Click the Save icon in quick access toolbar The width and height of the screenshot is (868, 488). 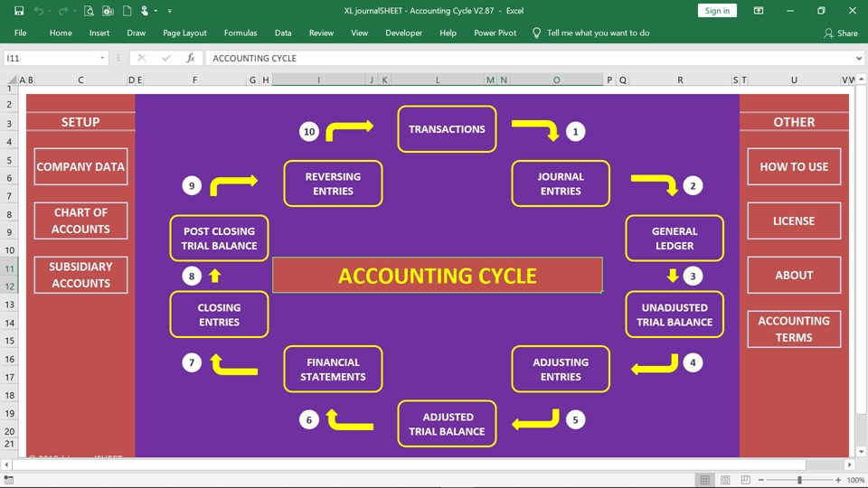pyautogui.click(x=19, y=11)
